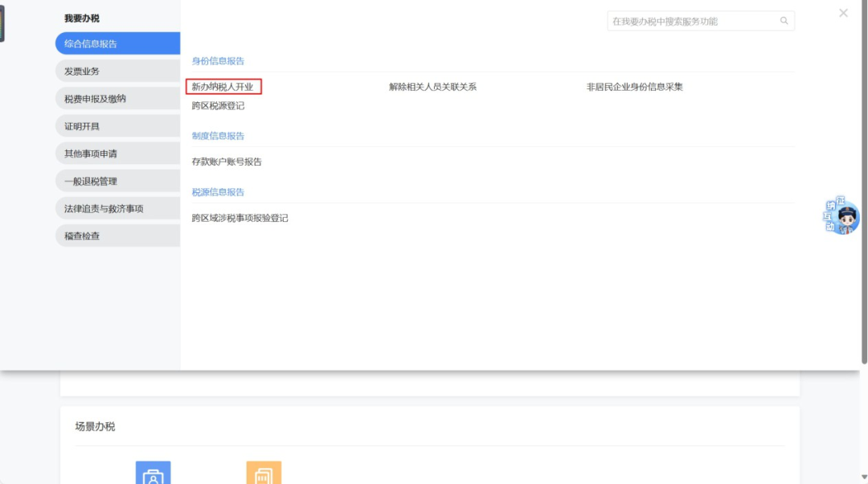Open 证明开具 menu item
The width and height of the screenshot is (868, 484).
coord(117,125)
